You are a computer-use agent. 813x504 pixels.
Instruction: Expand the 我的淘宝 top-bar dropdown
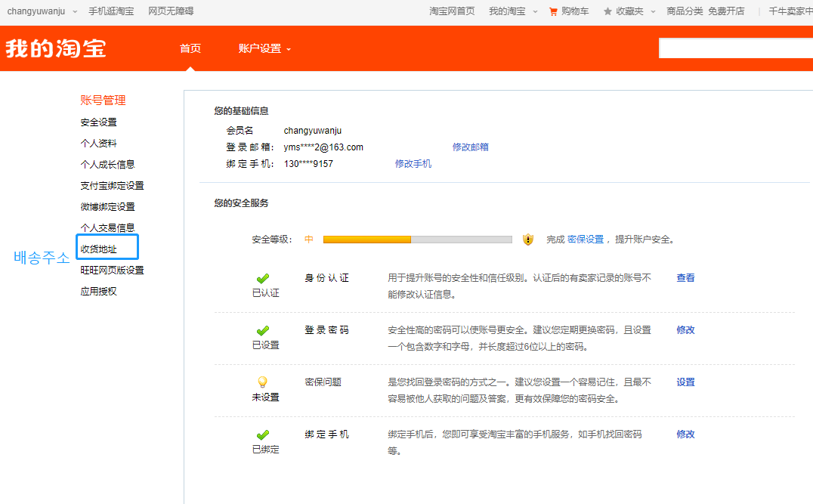click(535, 11)
